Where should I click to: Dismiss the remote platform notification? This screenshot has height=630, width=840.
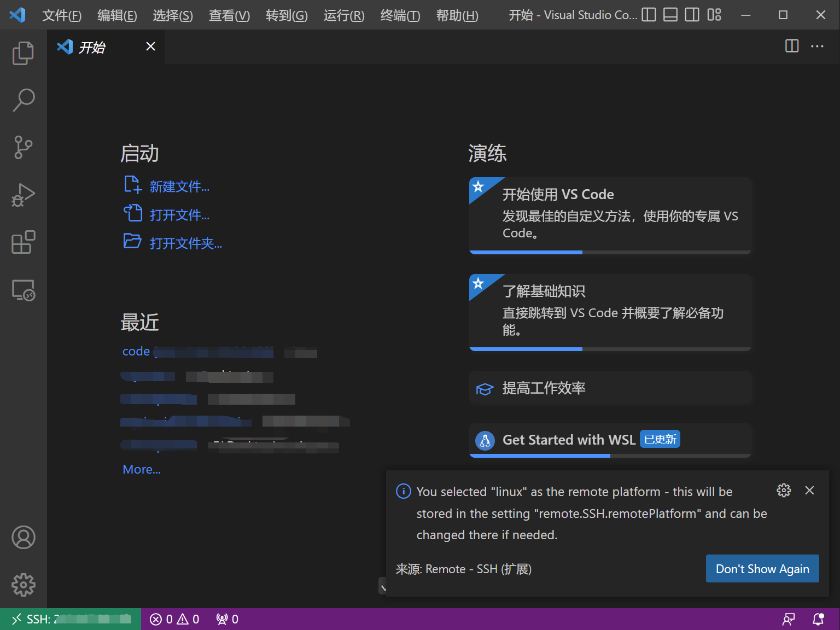tap(809, 490)
